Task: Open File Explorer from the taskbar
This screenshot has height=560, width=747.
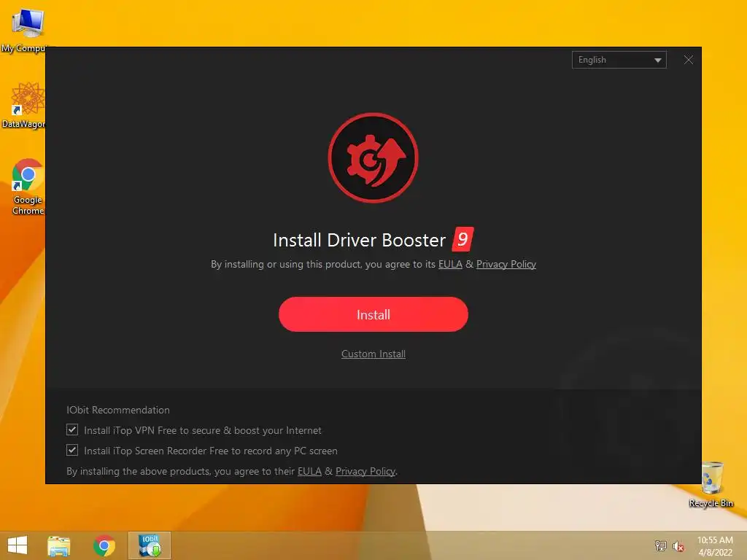Action: click(58, 545)
